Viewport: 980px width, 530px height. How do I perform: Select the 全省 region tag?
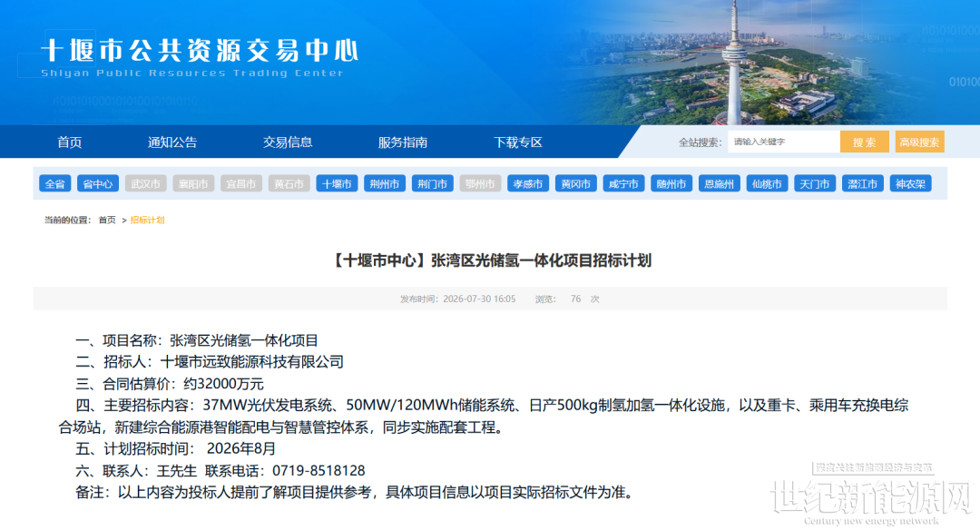(55, 183)
